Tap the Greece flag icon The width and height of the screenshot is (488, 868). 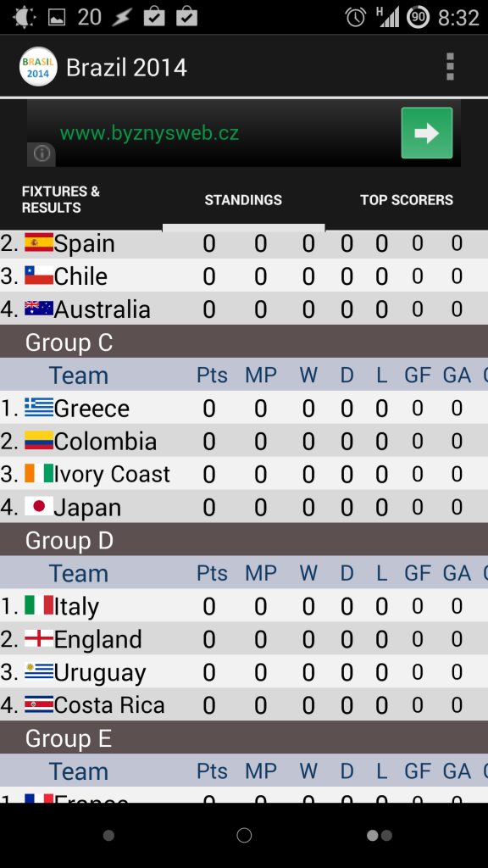click(x=39, y=408)
